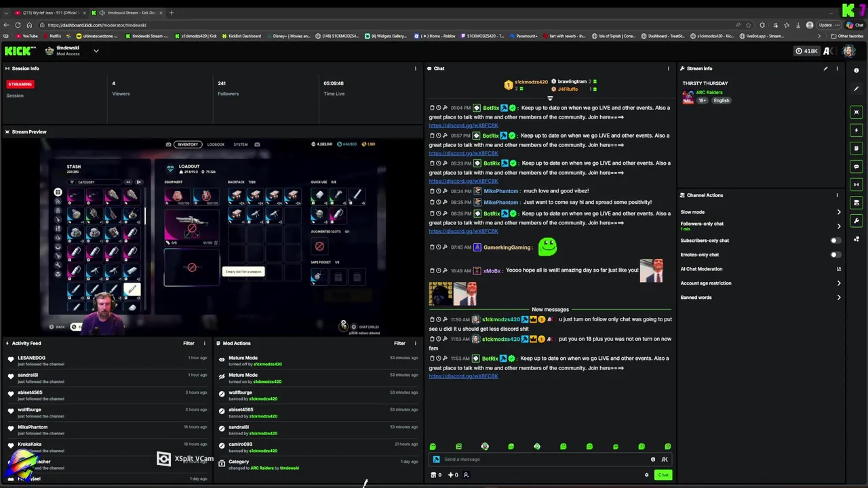Click the pencil icon in right sidebar
The width and height of the screenshot is (868, 488).
point(856,89)
